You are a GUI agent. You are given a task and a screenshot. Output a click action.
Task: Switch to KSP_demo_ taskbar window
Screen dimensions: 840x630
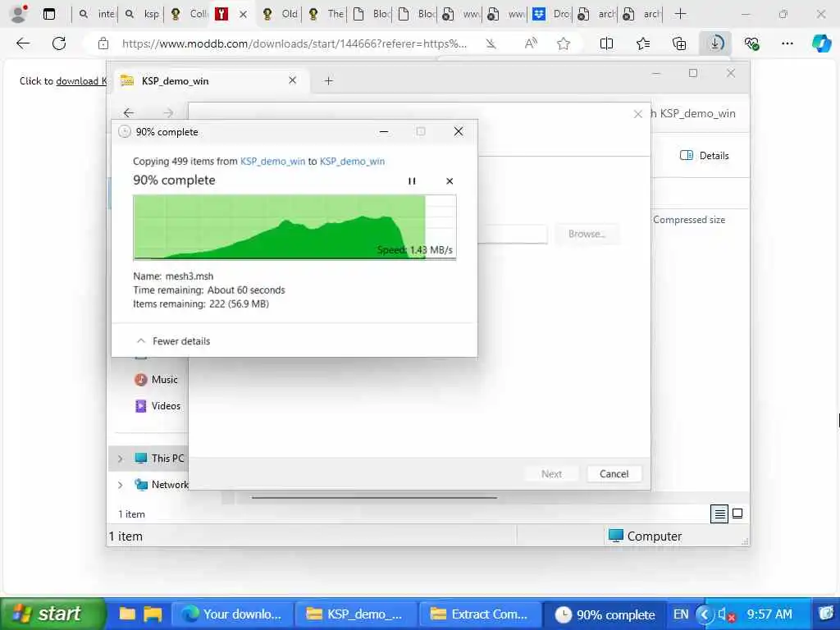tap(356, 614)
